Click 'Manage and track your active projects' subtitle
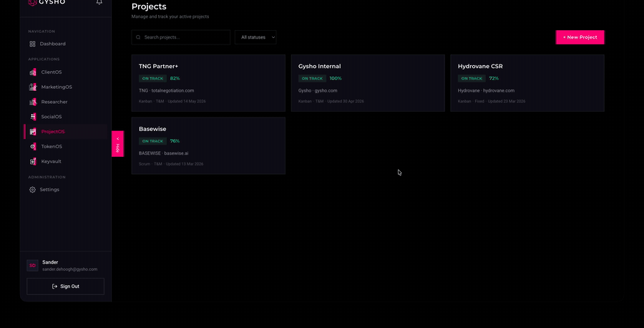 170,16
